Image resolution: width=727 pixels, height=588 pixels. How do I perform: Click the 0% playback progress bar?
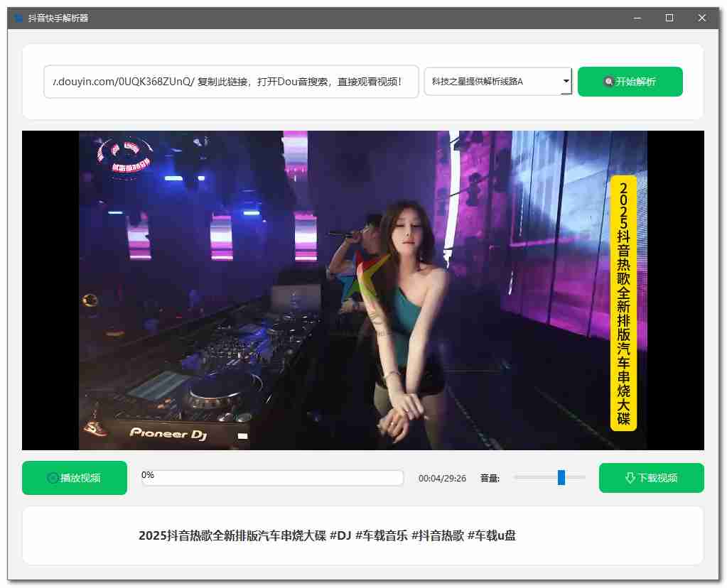click(x=273, y=478)
